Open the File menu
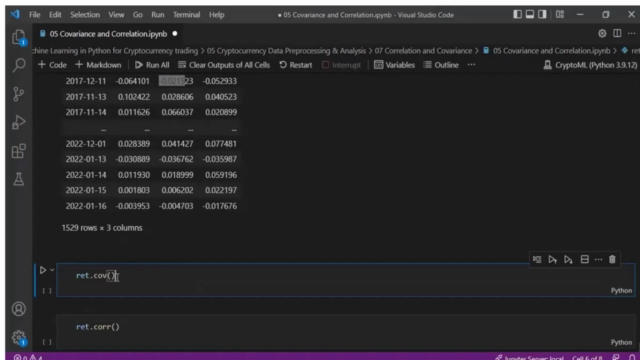 pos(35,15)
